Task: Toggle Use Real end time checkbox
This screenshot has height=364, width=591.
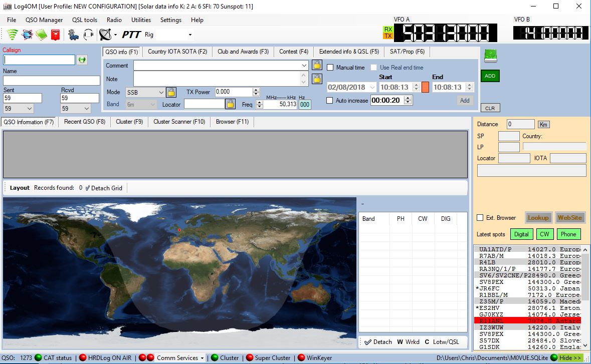Action: 374,68
